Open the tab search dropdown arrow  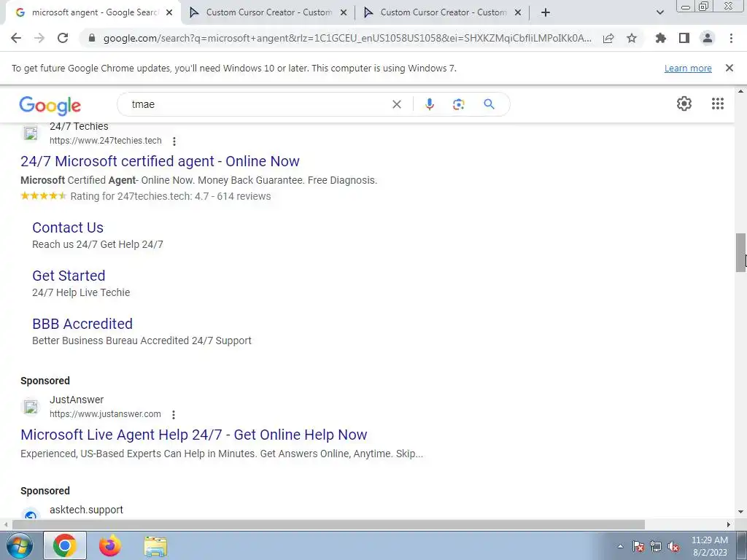click(x=659, y=12)
